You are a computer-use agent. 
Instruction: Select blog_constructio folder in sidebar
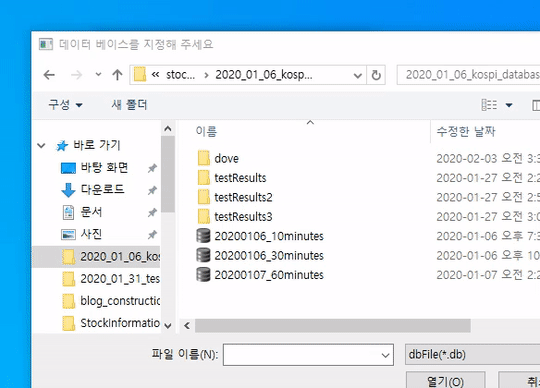coord(111,301)
